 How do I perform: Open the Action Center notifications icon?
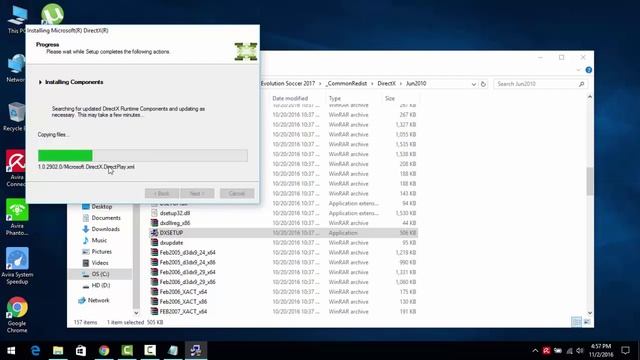[x=625, y=350]
